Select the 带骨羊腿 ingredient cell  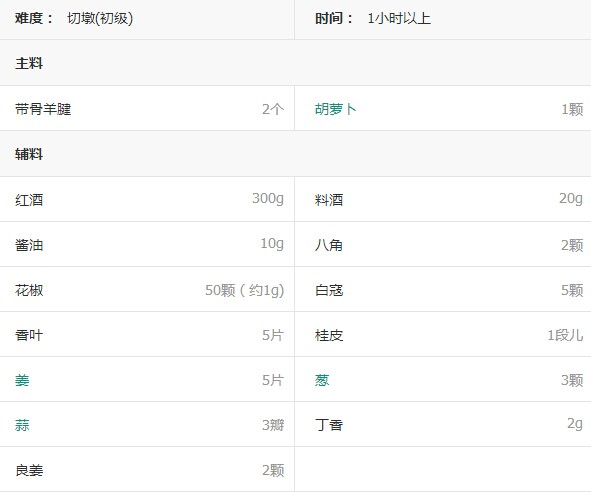click(x=147, y=109)
